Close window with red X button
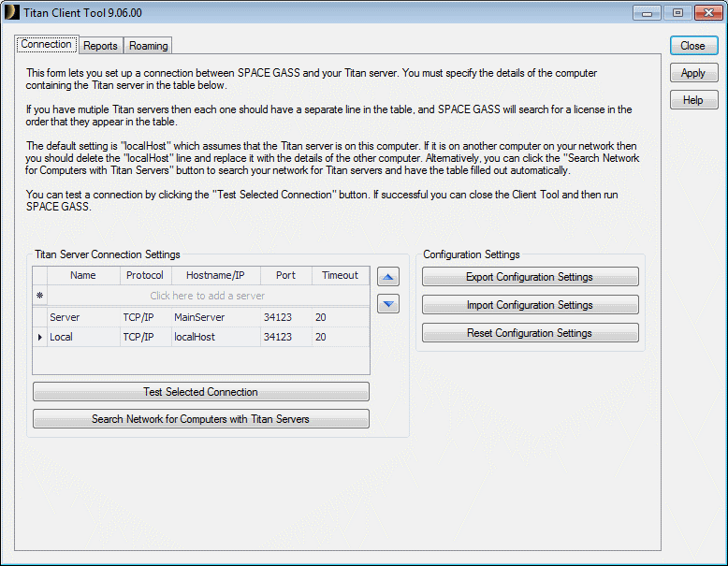 click(x=708, y=13)
